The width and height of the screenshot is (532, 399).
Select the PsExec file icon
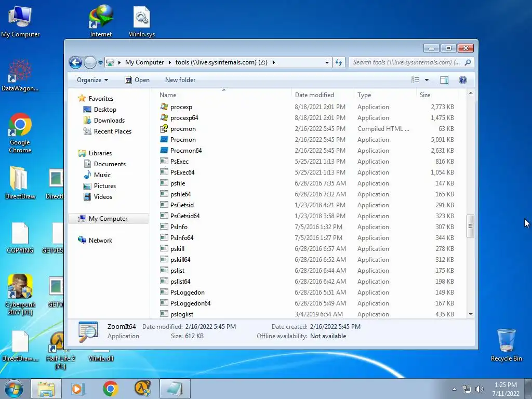164,161
